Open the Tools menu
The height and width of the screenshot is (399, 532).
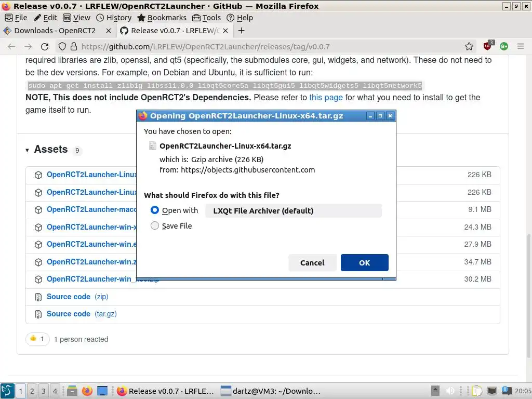207,18
